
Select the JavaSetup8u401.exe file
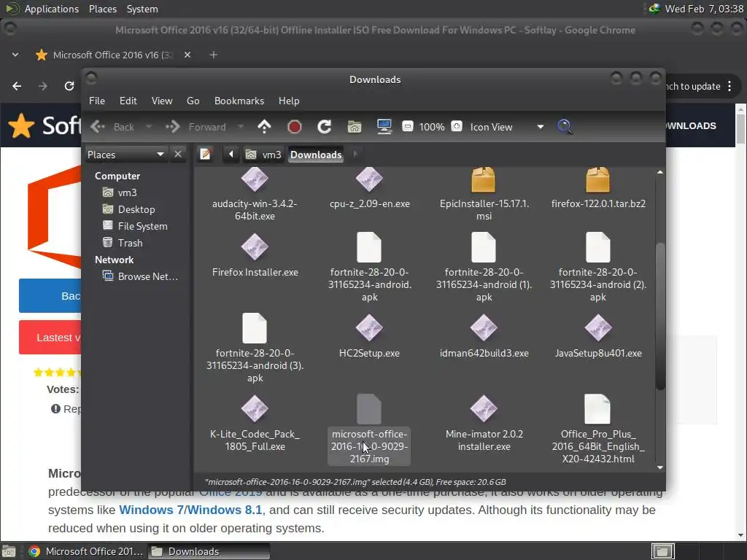tap(598, 337)
